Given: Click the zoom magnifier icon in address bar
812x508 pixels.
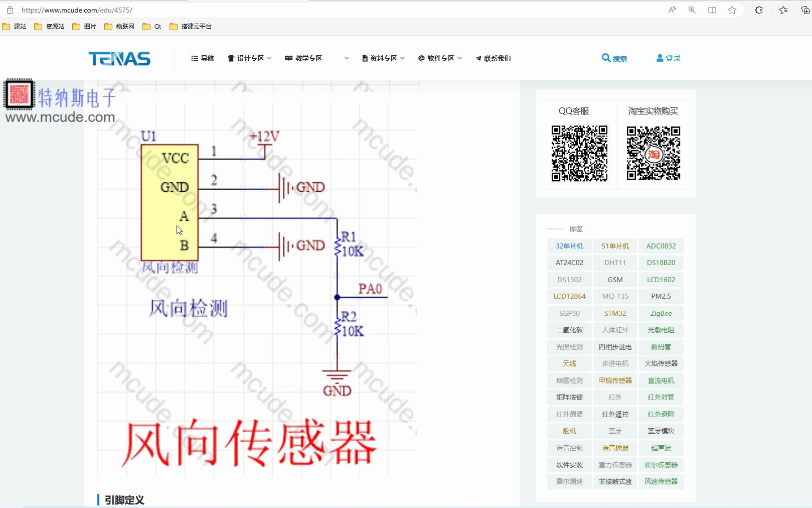Looking at the screenshot, I should click(692, 10).
